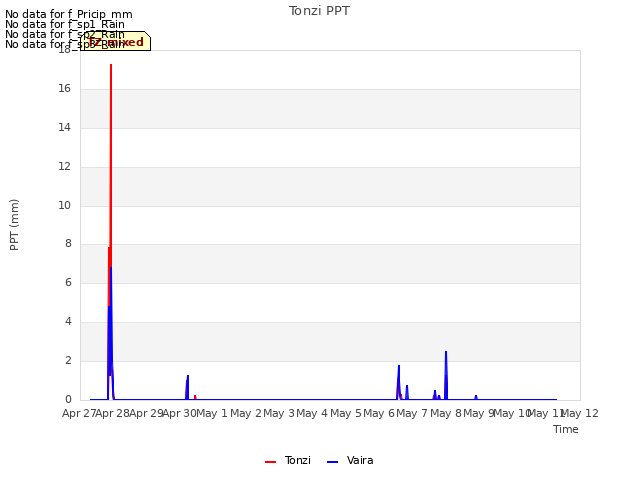The height and width of the screenshot is (480, 640).
Task: Click the 'No data for f_Pricip_mm' message
Action: coord(69,14)
